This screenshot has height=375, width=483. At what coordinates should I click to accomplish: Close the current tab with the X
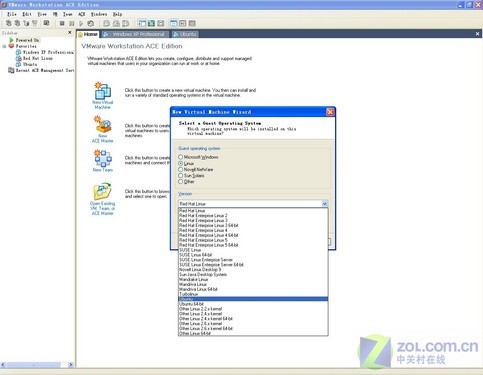(x=477, y=34)
